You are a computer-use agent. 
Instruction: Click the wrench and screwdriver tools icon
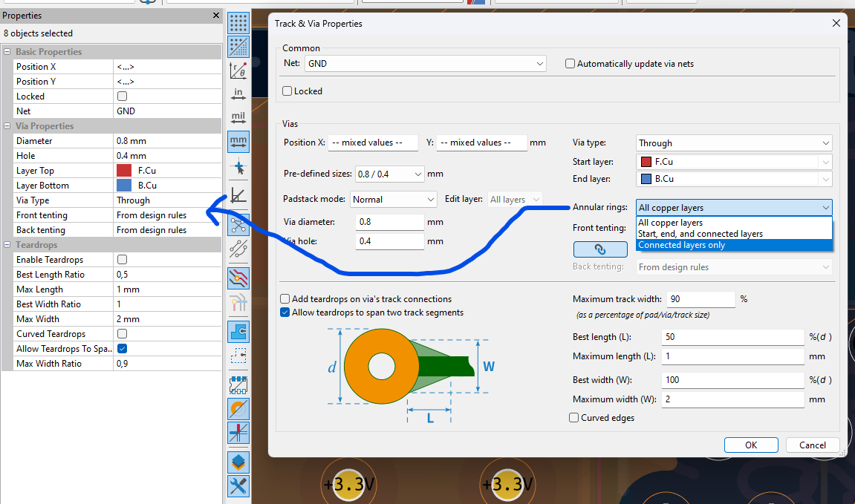(238, 486)
